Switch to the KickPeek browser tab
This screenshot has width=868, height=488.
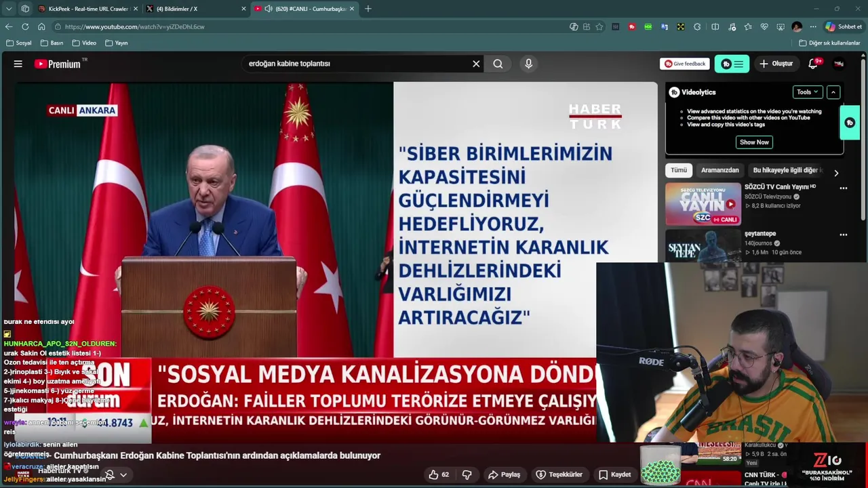tap(87, 9)
